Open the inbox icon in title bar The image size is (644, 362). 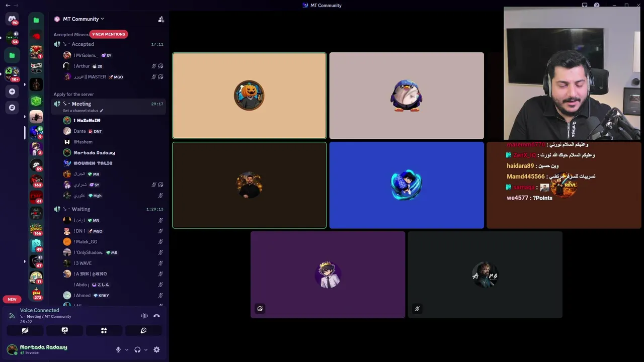[x=585, y=5]
